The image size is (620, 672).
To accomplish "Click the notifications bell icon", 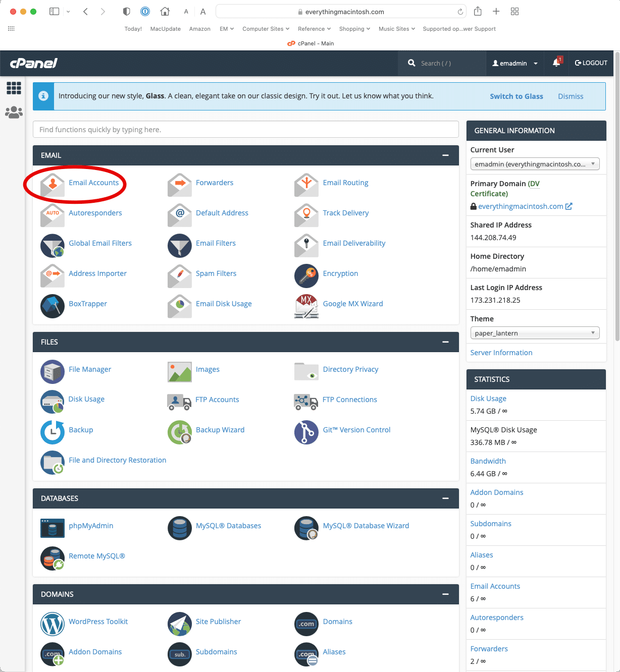I will click(556, 63).
